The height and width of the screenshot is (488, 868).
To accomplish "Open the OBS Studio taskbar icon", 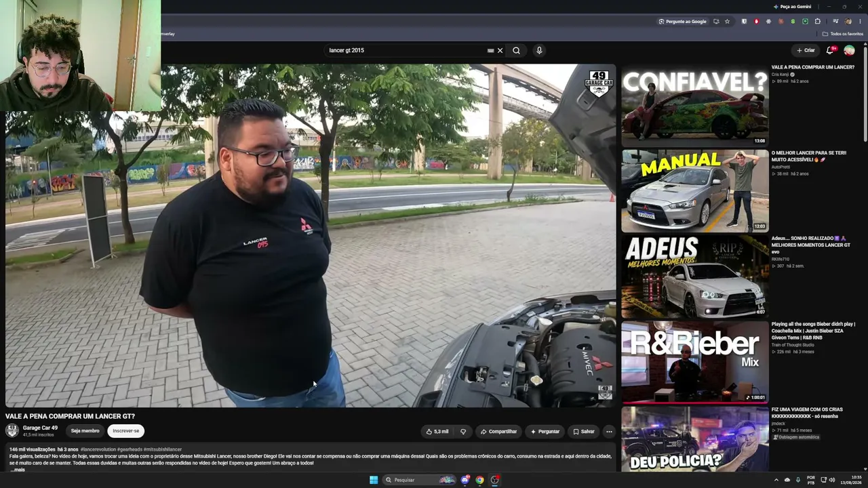I will click(x=495, y=480).
